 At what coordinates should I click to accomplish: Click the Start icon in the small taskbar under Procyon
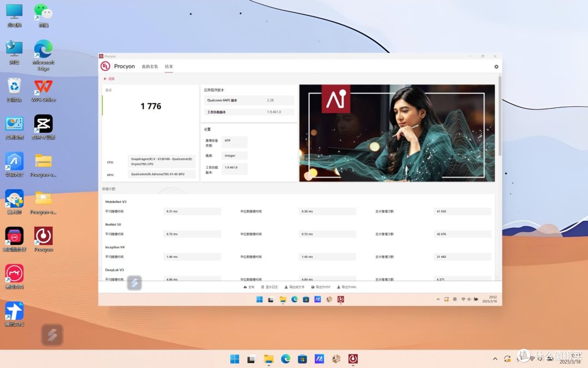tap(260, 299)
